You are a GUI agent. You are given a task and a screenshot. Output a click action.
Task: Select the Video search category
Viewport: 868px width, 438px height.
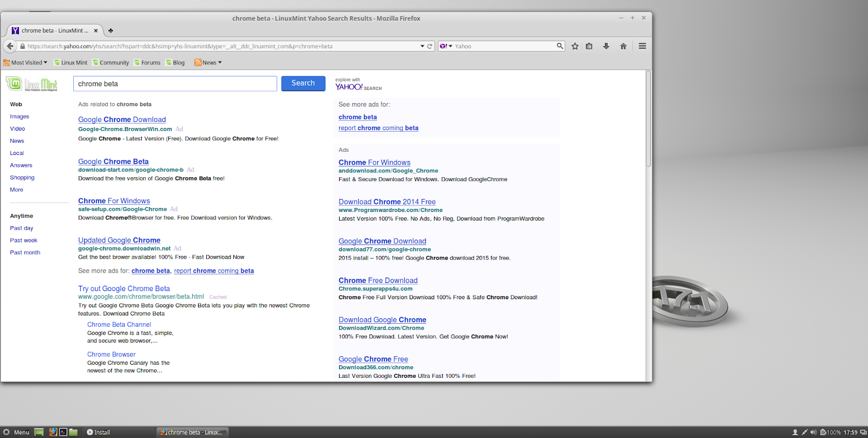click(x=17, y=128)
